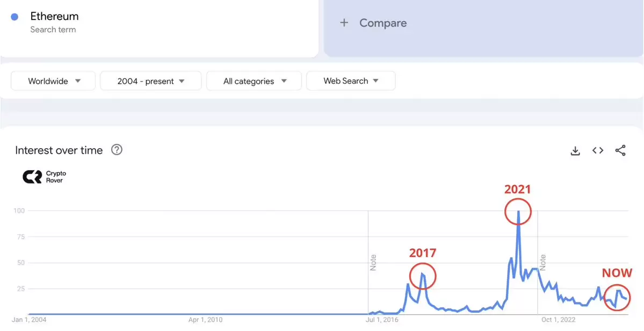Click the NOW circled data point
Screen dimensions: 644x331
pyautogui.click(x=618, y=298)
